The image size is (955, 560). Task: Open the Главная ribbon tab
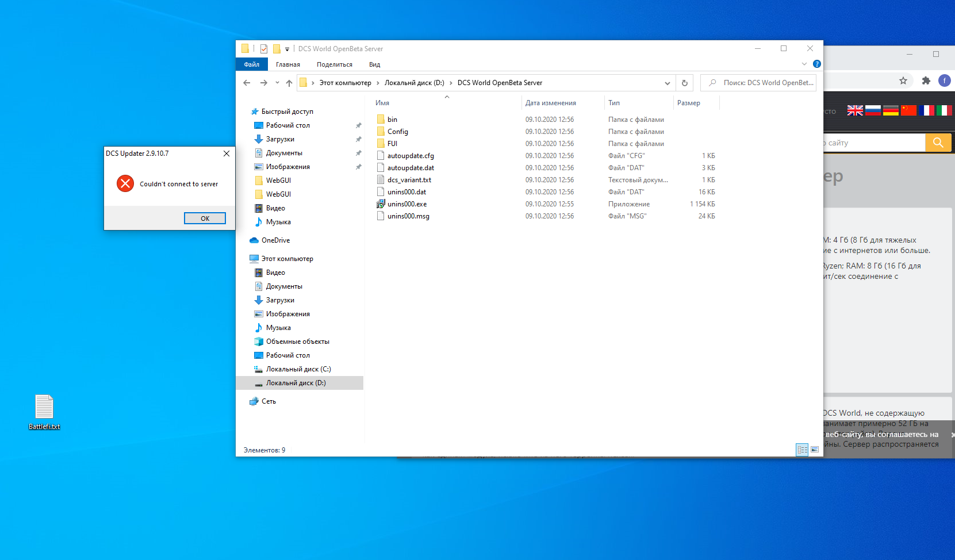(x=287, y=64)
